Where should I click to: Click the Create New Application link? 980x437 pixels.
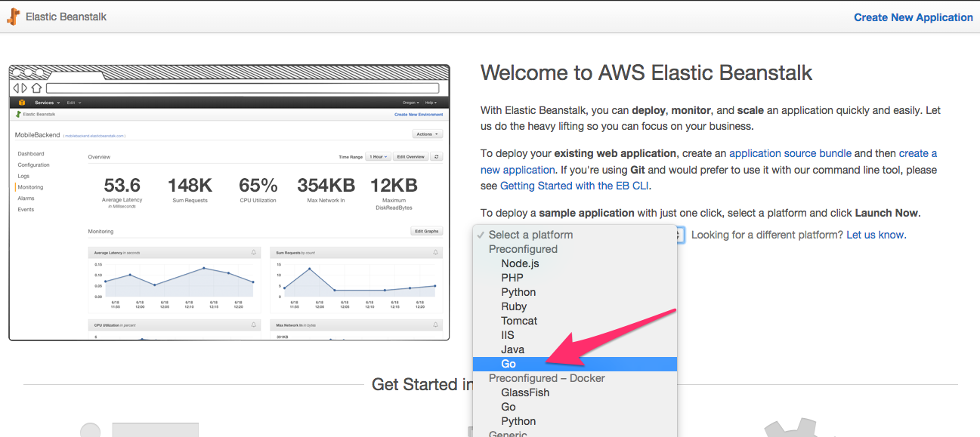pyautogui.click(x=913, y=17)
